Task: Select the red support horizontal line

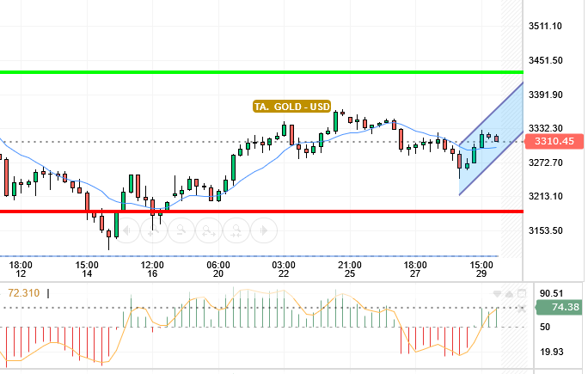Action: tap(261, 212)
